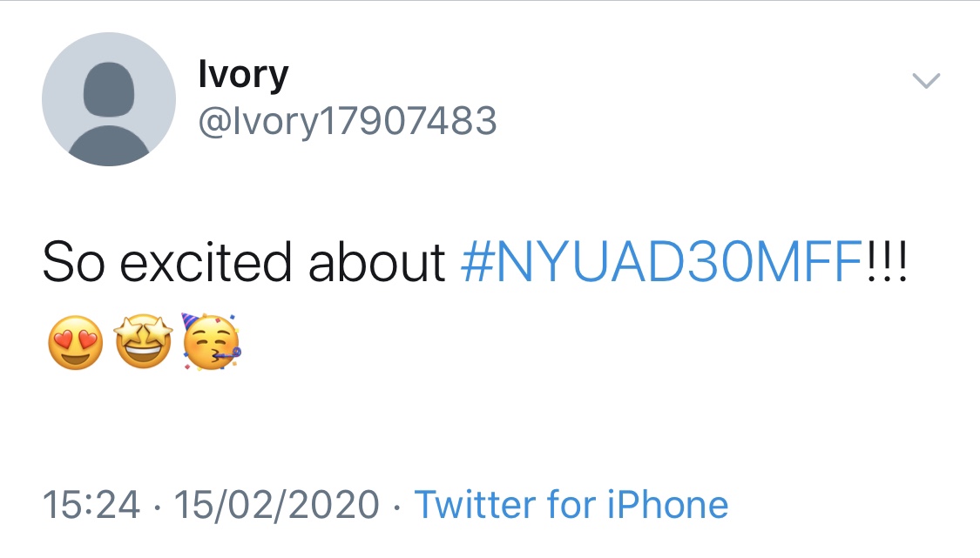Click the 15/02/2020 date

[x=277, y=504]
